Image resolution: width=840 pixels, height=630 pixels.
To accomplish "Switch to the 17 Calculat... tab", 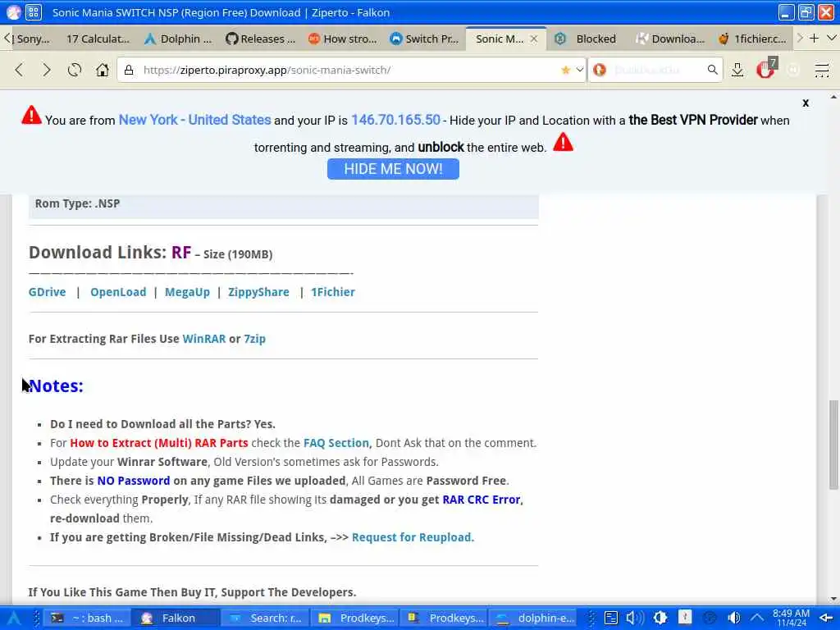I will coord(98,39).
